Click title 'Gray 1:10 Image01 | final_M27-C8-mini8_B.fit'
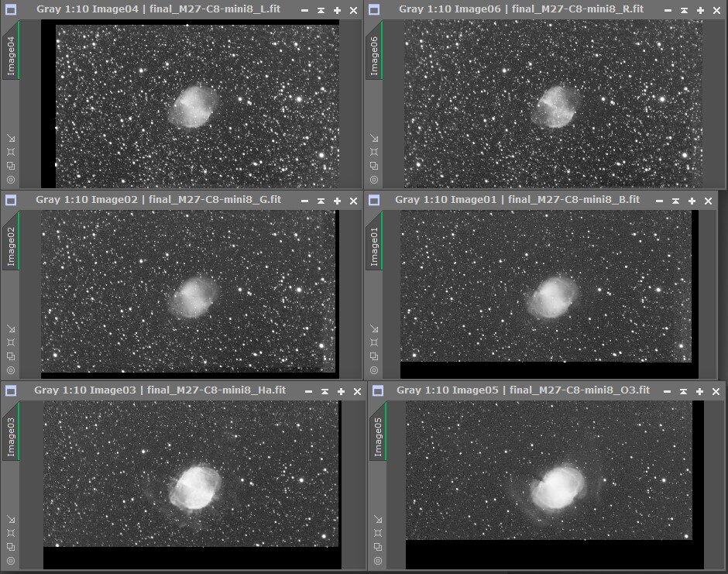The image size is (728, 574). pos(517,199)
